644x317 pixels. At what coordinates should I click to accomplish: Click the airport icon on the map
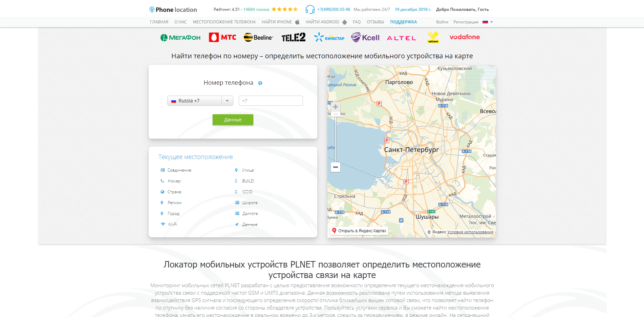401,220
